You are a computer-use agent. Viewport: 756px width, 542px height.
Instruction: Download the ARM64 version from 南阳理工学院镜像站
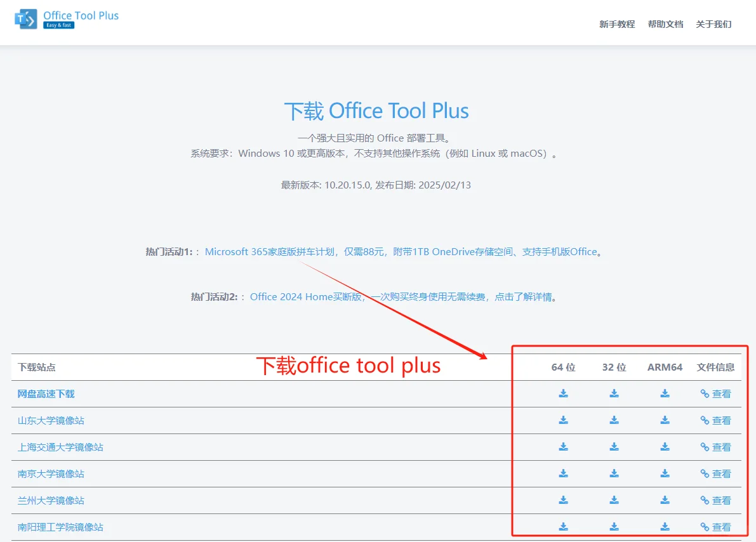click(664, 526)
